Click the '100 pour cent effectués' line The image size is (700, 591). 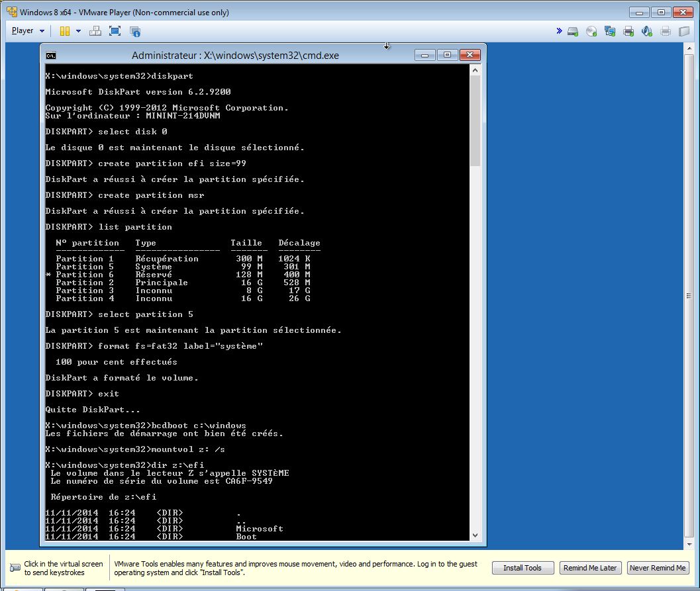click(117, 362)
